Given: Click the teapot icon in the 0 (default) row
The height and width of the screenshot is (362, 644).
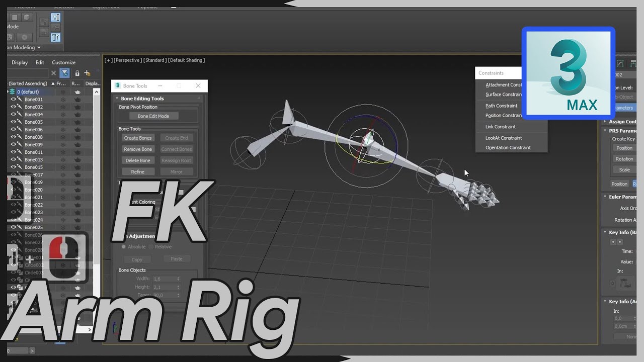Looking at the screenshot, I should (77, 92).
